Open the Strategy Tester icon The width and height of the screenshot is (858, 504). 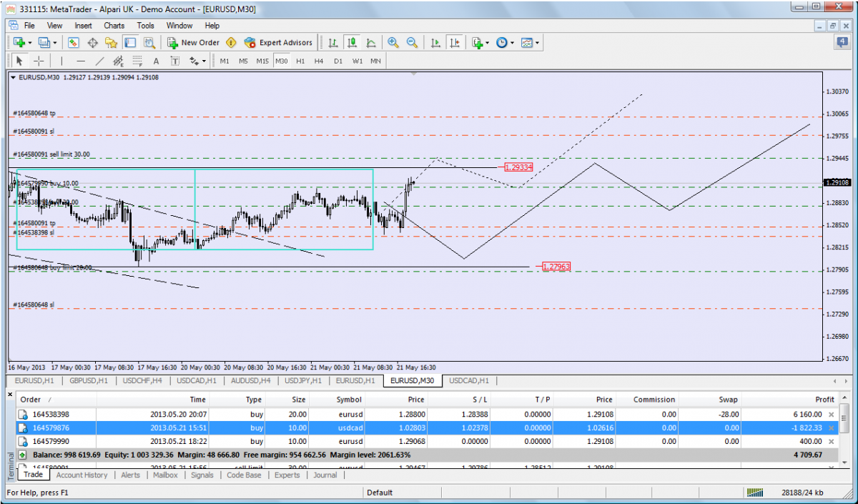pos(149,43)
